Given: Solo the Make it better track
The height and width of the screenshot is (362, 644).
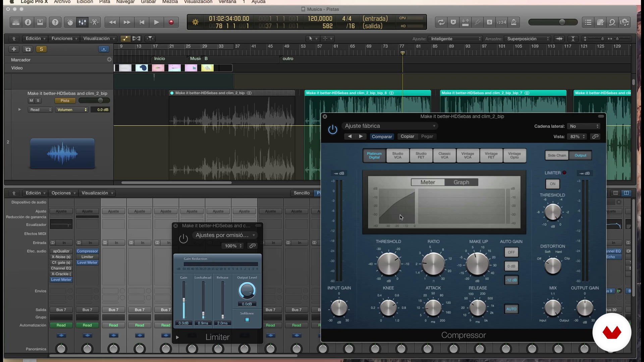Looking at the screenshot, I should click(x=38, y=101).
